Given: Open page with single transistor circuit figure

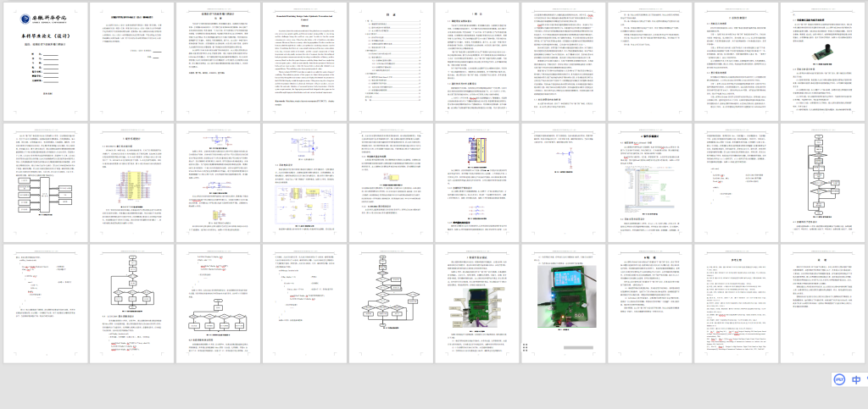Looking at the screenshot, I should point(563,182).
